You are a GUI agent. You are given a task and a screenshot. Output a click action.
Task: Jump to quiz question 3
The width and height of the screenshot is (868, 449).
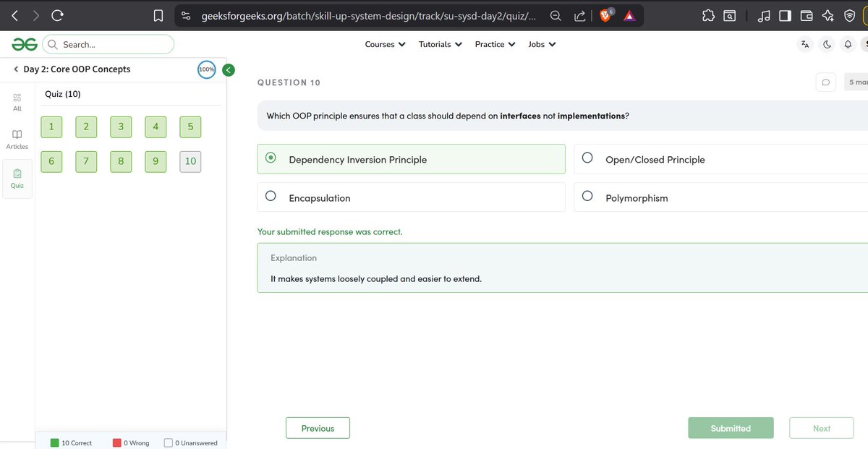[x=121, y=127]
